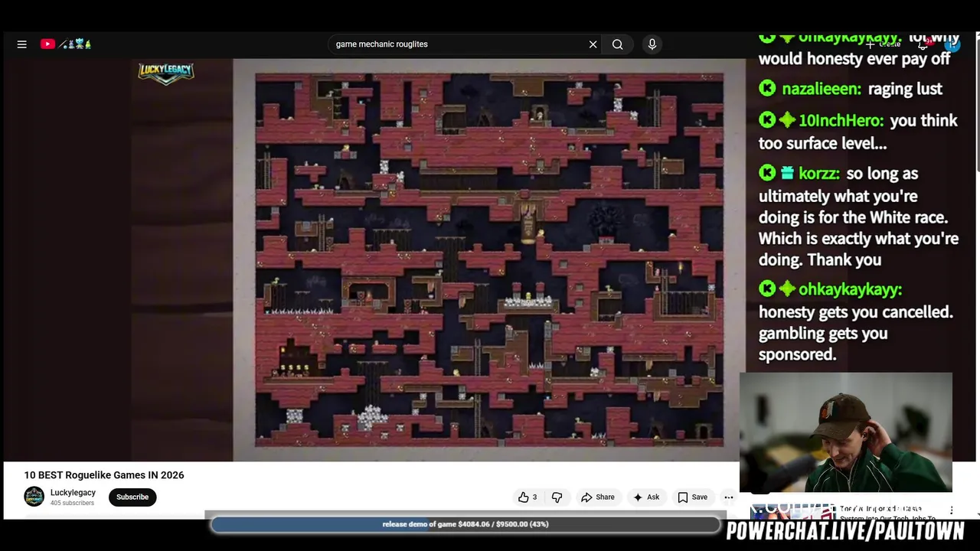
Task: Ask about this video with sparkle button
Action: 646,497
